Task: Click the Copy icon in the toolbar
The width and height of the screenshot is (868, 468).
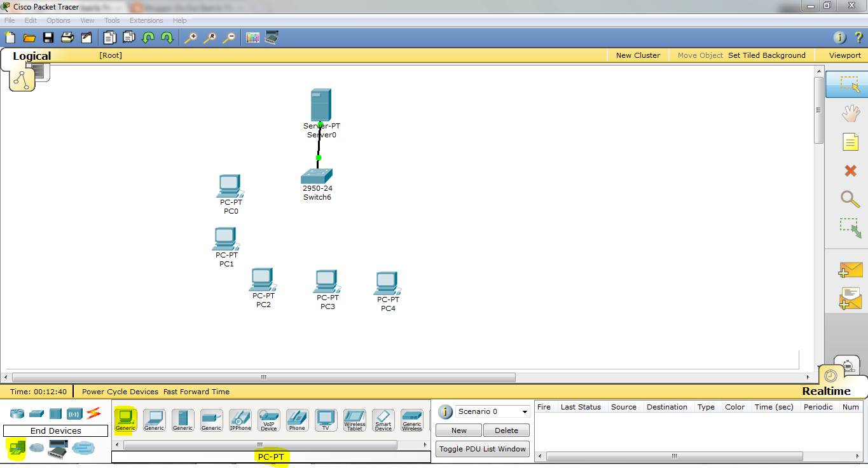Action: point(110,38)
